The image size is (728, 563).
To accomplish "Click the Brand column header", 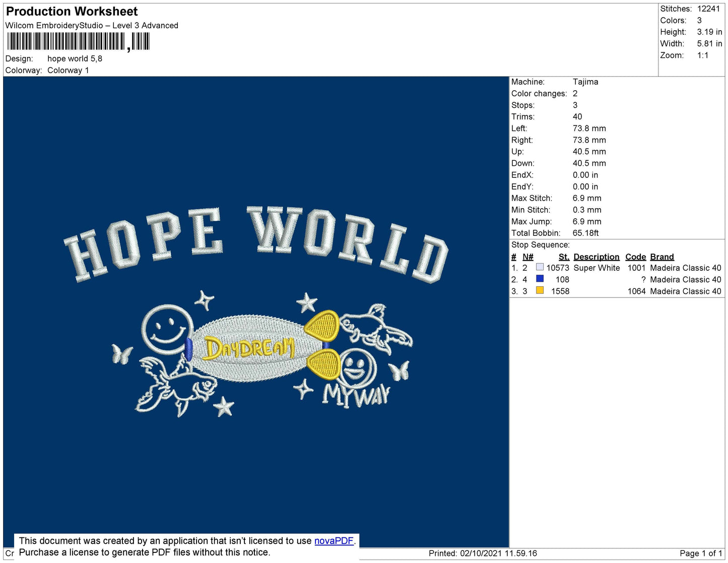I will pyautogui.click(x=662, y=257).
